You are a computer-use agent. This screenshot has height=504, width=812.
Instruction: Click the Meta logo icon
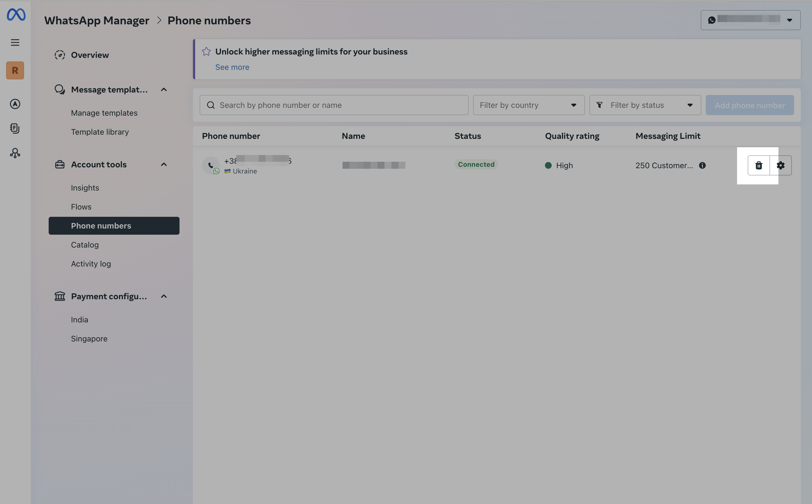16,15
